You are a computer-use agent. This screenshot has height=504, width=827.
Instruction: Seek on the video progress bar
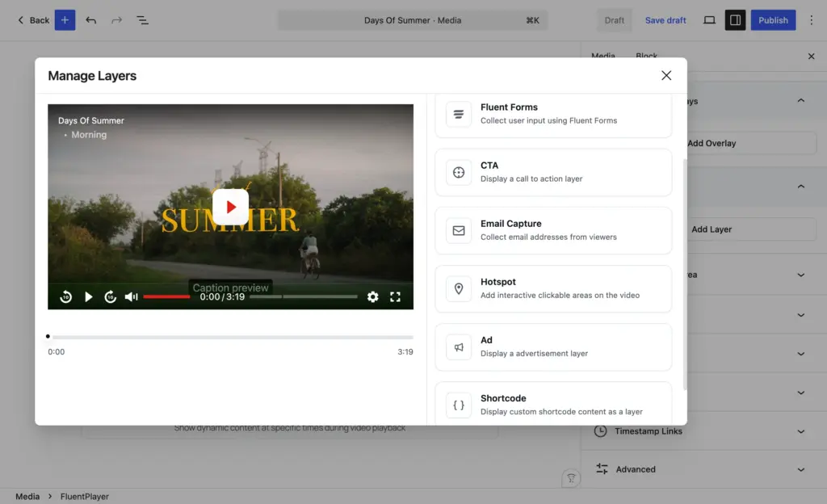click(x=304, y=296)
